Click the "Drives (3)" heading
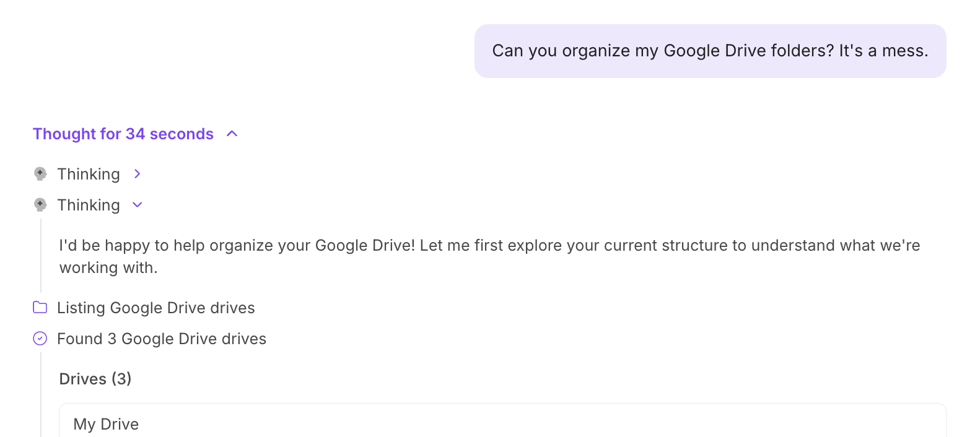The height and width of the screenshot is (437, 980). [x=95, y=379]
